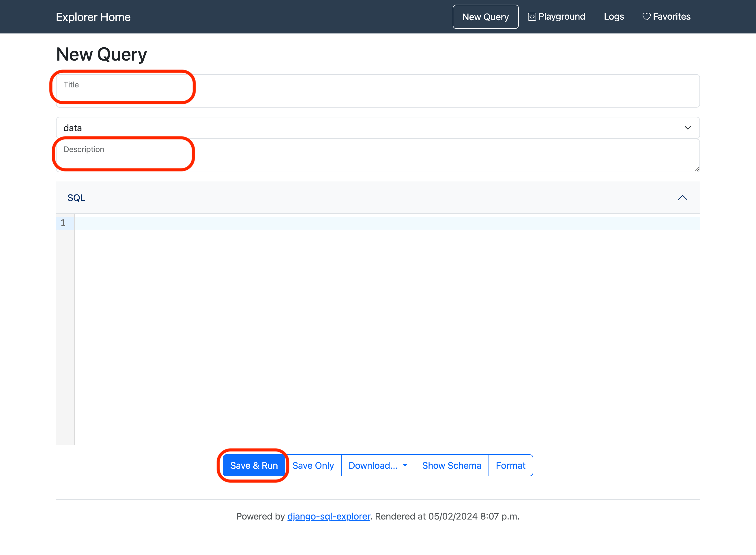Open the Logs page

pyautogui.click(x=613, y=16)
